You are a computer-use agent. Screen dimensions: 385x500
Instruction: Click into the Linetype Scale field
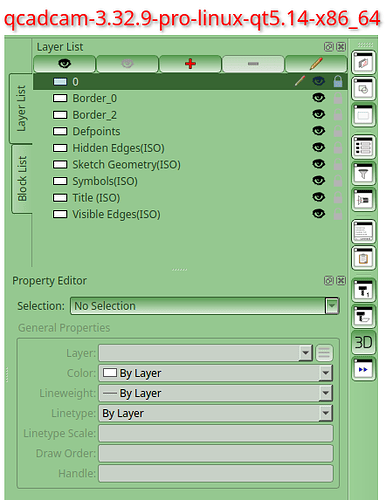tap(216, 433)
